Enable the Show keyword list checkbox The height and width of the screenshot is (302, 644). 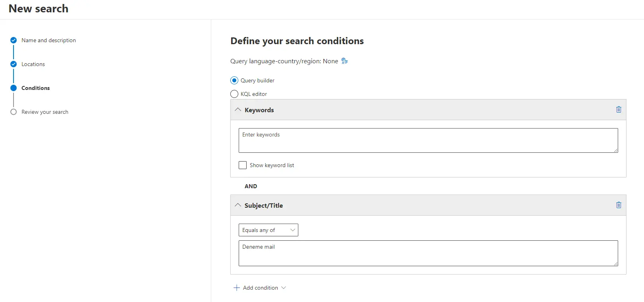(243, 165)
